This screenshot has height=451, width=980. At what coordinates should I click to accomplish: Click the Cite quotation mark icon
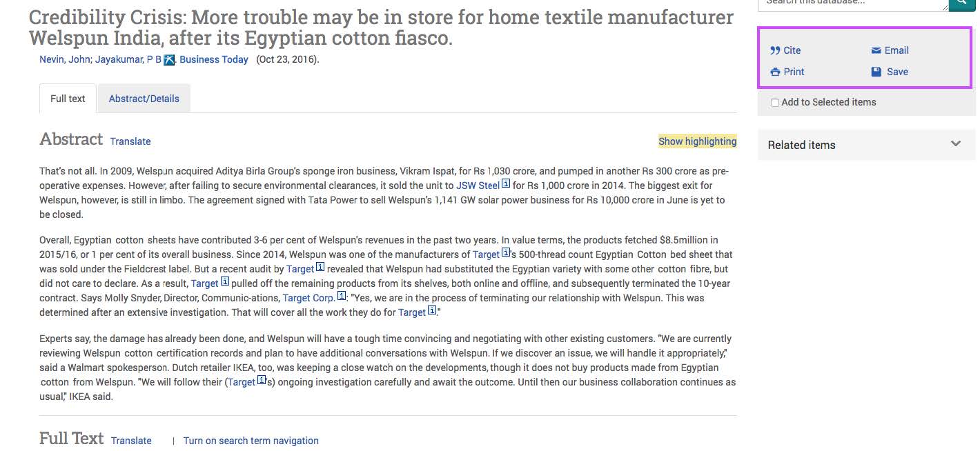(775, 50)
